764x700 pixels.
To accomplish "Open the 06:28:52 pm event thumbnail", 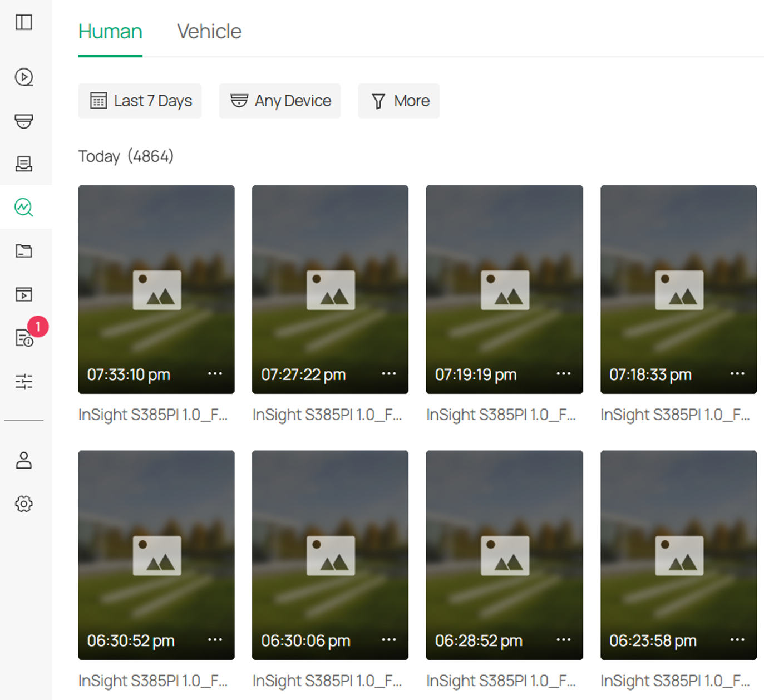I will pyautogui.click(x=505, y=555).
